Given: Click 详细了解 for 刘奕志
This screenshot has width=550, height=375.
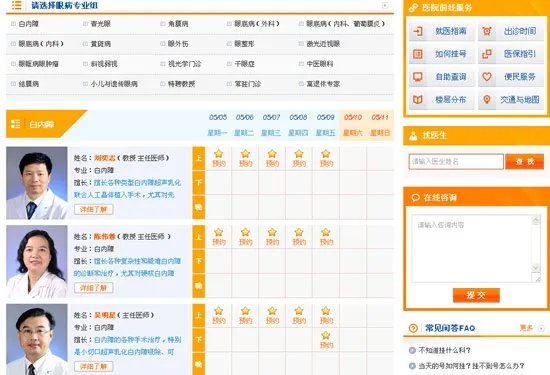Looking at the screenshot, I should pyautogui.click(x=93, y=209).
